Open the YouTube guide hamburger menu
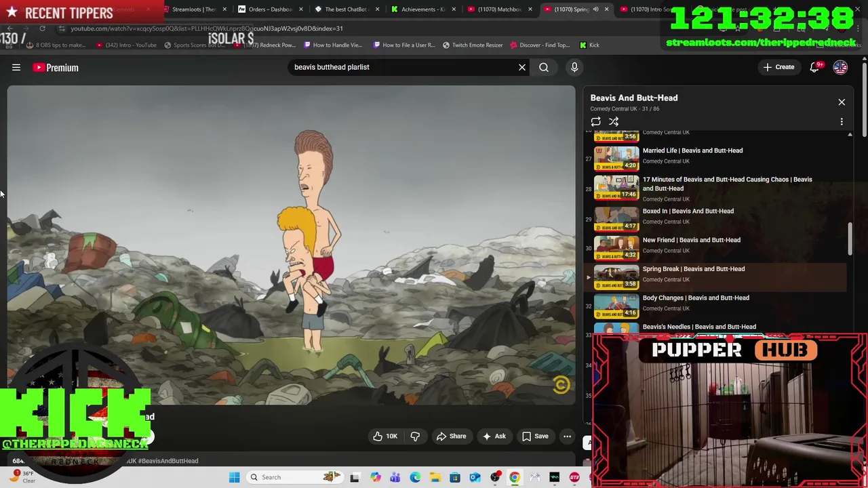The image size is (868, 488). point(16,67)
